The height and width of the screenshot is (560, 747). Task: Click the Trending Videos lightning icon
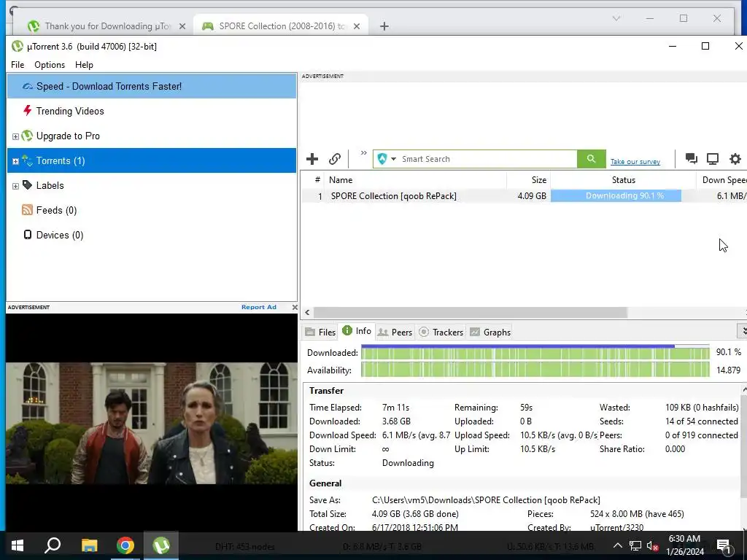[27, 111]
